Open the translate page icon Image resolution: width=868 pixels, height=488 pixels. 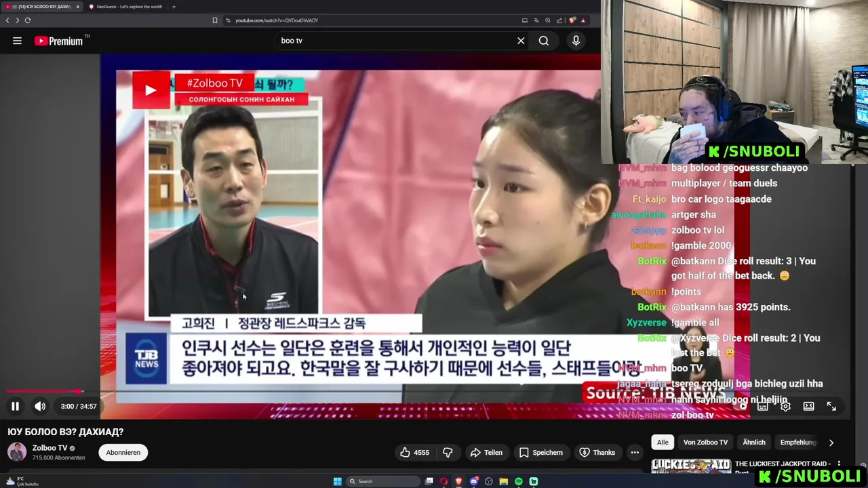pos(536,20)
